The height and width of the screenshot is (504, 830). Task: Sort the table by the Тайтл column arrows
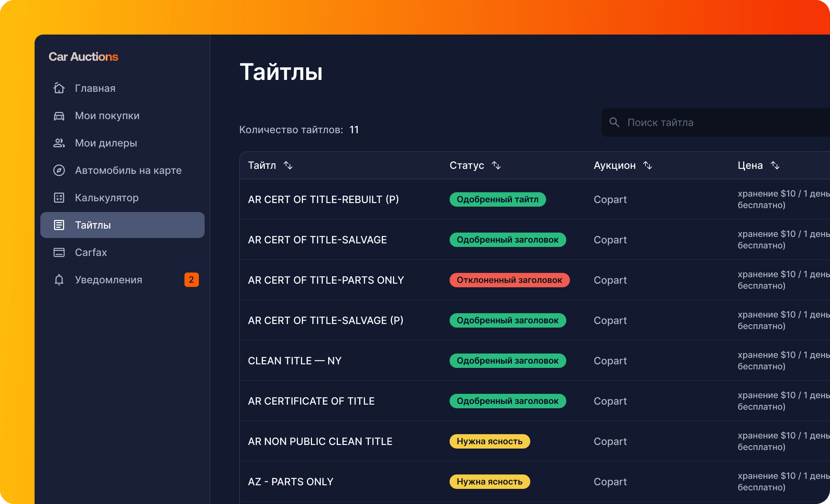pyautogui.click(x=288, y=165)
